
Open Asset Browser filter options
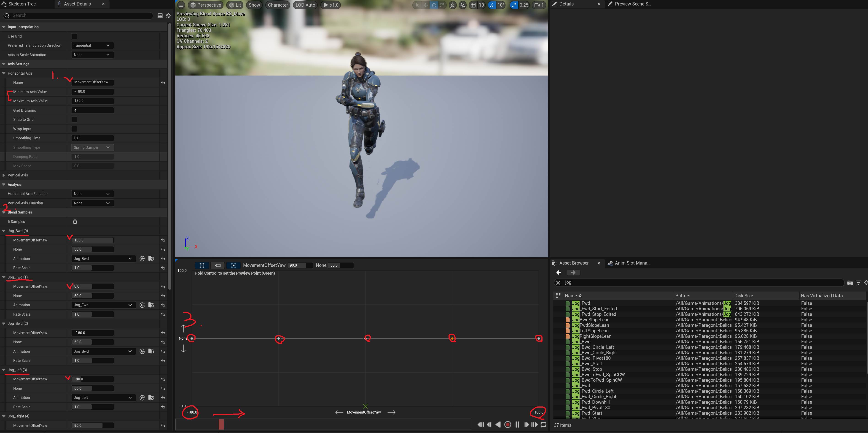coord(858,283)
